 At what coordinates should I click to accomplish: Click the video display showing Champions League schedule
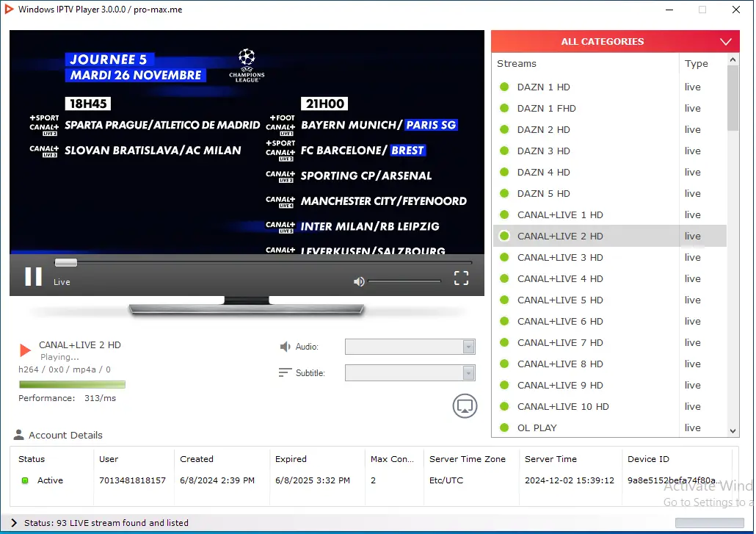[x=247, y=142]
